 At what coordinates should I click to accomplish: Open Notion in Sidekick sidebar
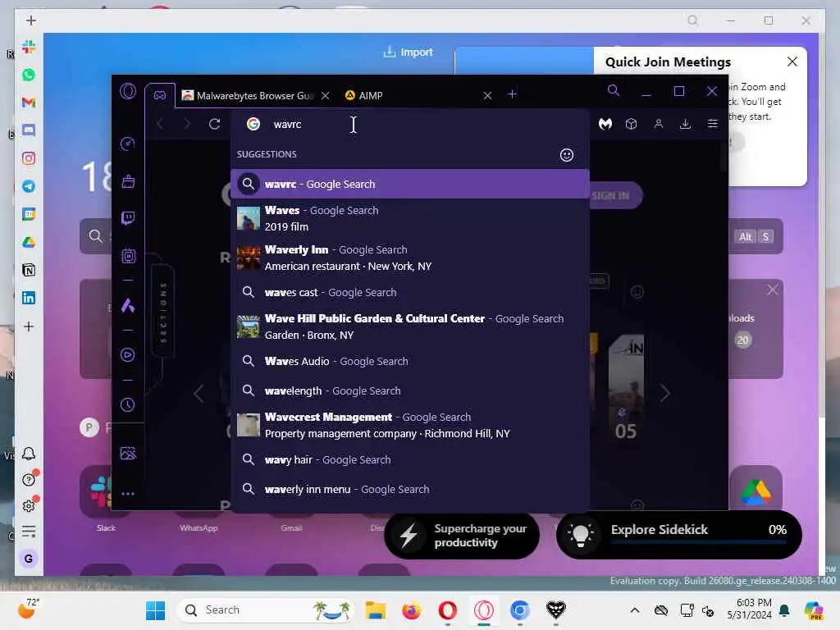[x=29, y=270]
